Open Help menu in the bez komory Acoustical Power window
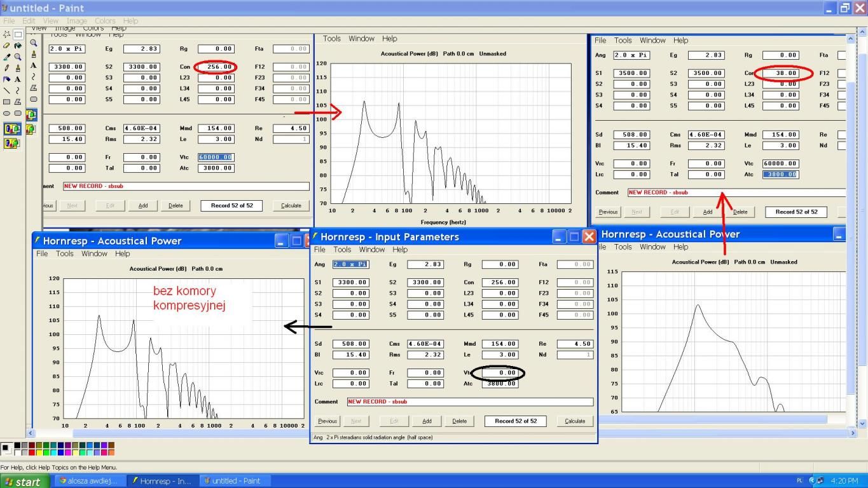This screenshot has width=868, height=488. (x=123, y=254)
